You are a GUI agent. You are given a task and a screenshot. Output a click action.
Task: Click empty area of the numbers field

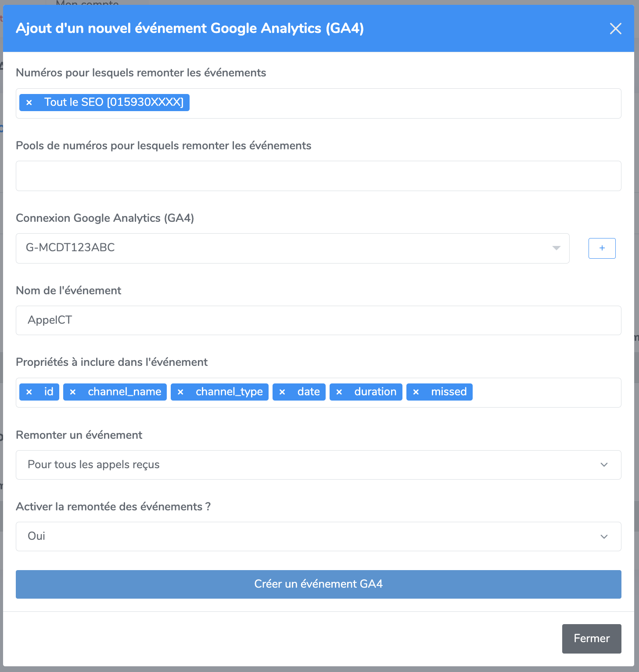(404, 103)
